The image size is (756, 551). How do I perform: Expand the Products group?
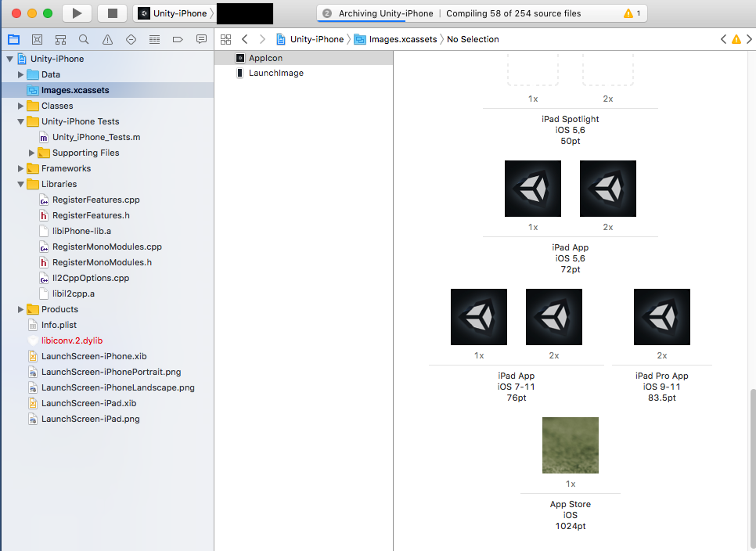tap(20, 309)
